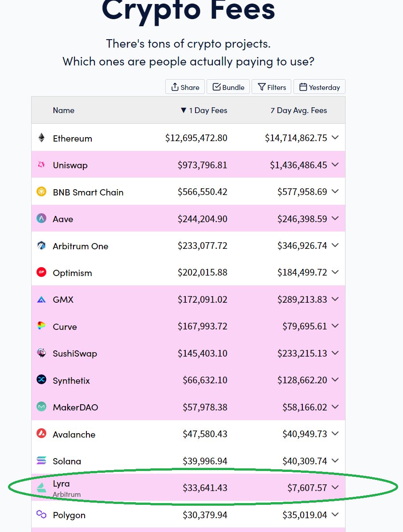Select the Lyra name text
The height and width of the screenshot is (532, 403).
tap(61, 484)
